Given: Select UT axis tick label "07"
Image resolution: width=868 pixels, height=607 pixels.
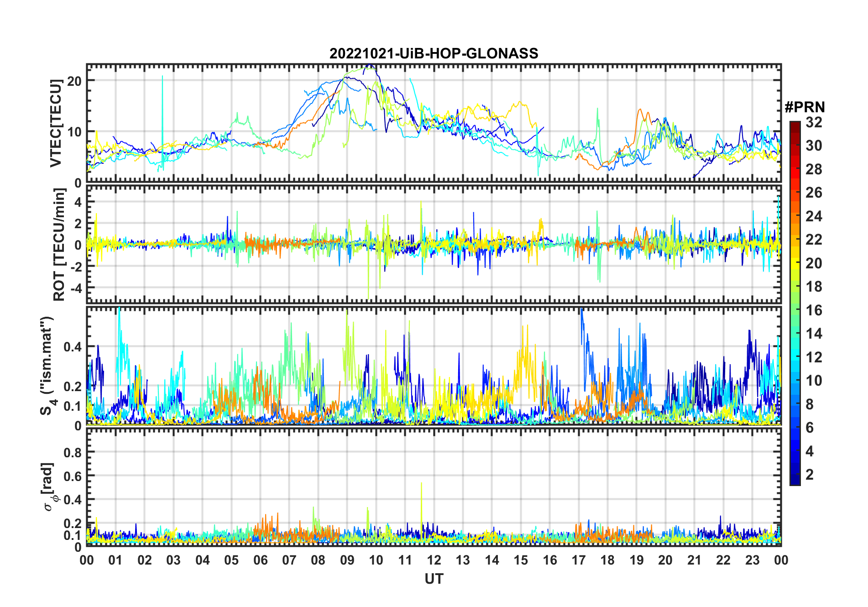Looking at the screenshot, I should (289, 560).
